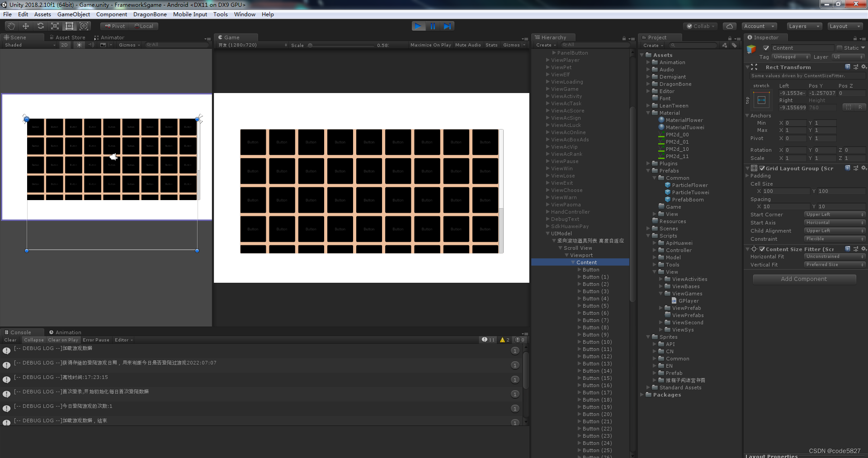Select the Rotate tool

(41, 26)
